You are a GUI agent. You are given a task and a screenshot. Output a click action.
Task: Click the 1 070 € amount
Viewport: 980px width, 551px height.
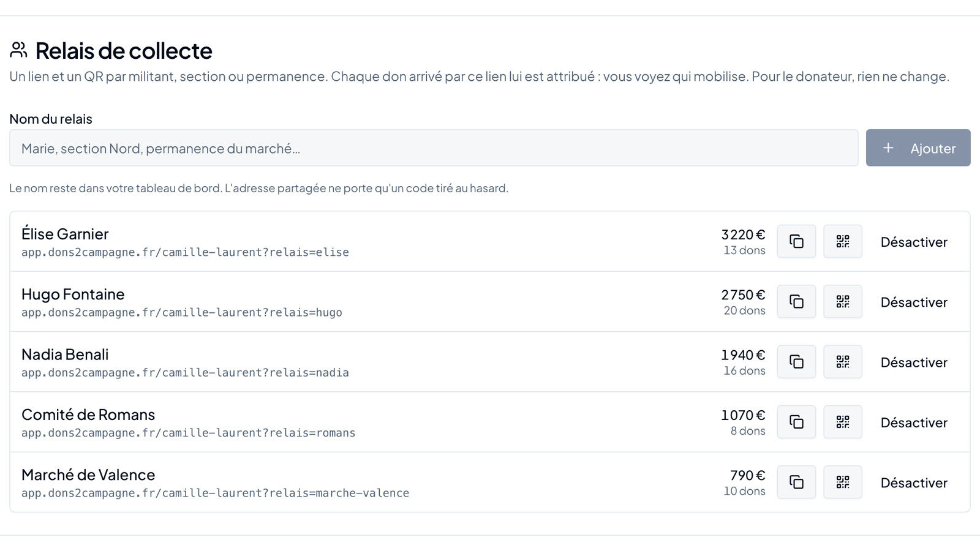[x=743, y=415]
